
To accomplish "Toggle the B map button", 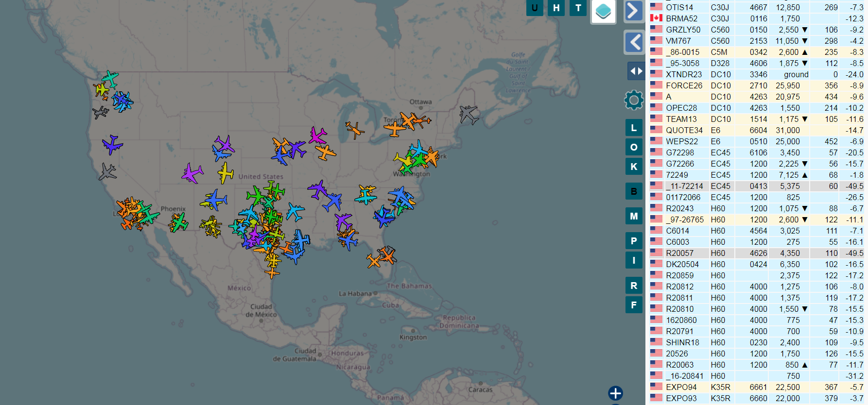I will [x=634, y=191].
